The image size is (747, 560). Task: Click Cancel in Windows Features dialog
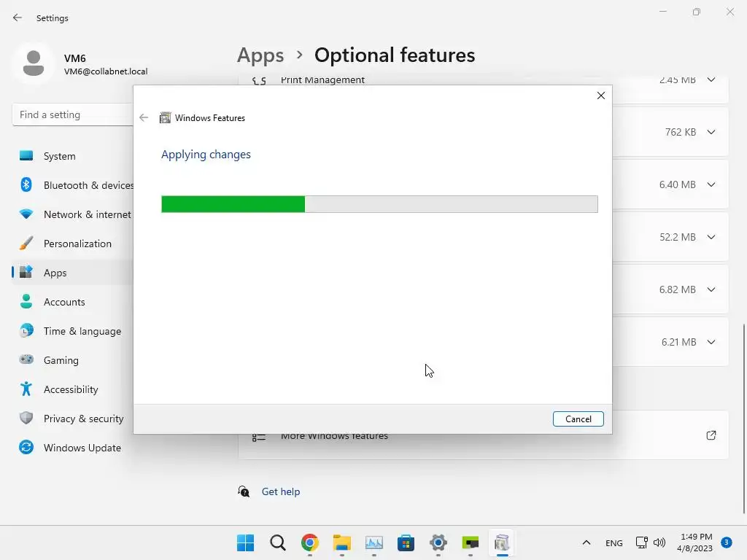click(578, 419)
